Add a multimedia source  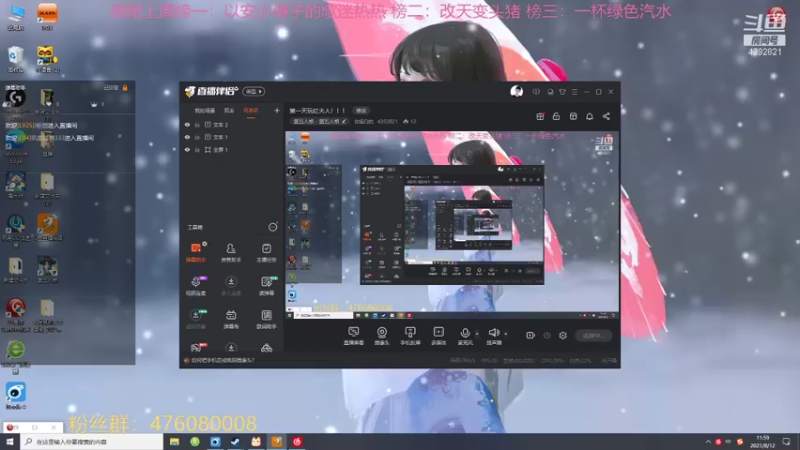[x=438, y=336]
